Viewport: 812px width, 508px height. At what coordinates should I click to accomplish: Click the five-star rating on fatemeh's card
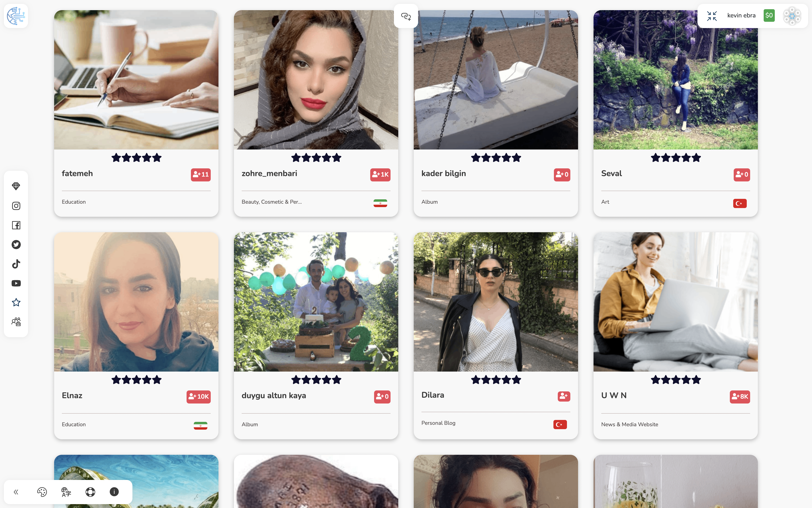136,157
